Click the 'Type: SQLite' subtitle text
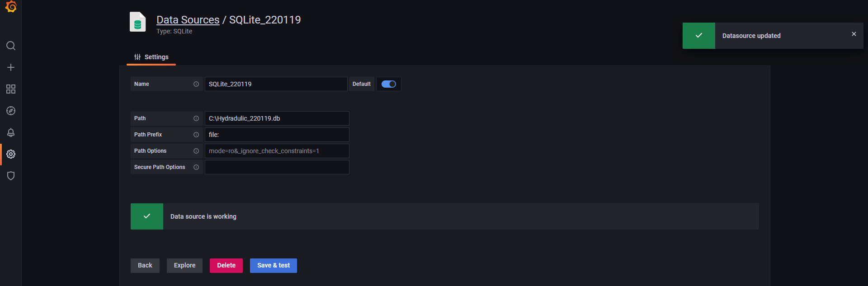Image resolution: width=868 pixels, height=286 pixels. (x=175, y=31)
